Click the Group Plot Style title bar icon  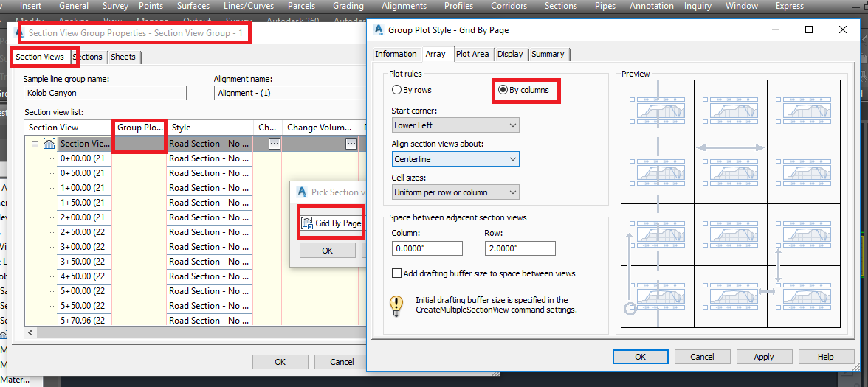379,29
